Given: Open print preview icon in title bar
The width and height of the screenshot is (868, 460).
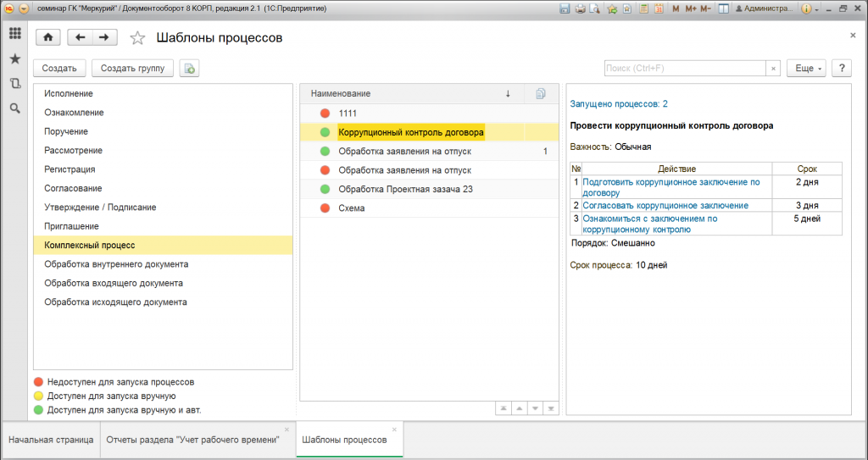Looking at the screenshot, I should tap(594, 8).
